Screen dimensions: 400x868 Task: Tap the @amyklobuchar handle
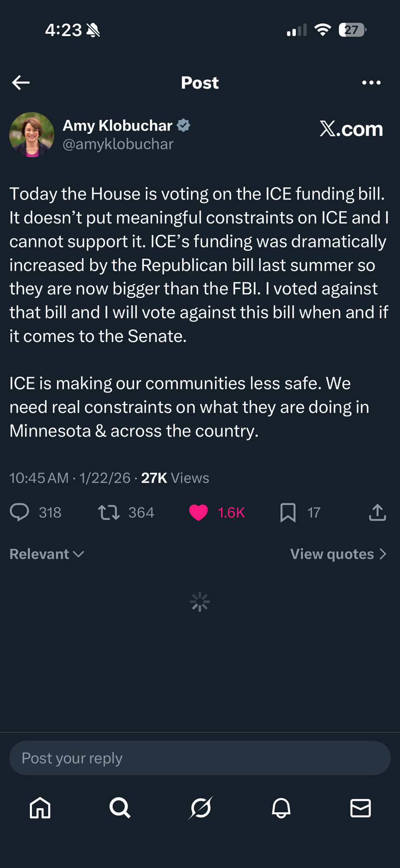[118, 144]
